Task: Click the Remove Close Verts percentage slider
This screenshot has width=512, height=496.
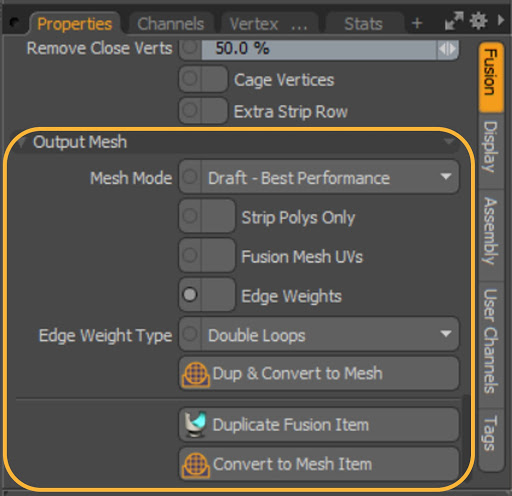Action: (319, 49)
